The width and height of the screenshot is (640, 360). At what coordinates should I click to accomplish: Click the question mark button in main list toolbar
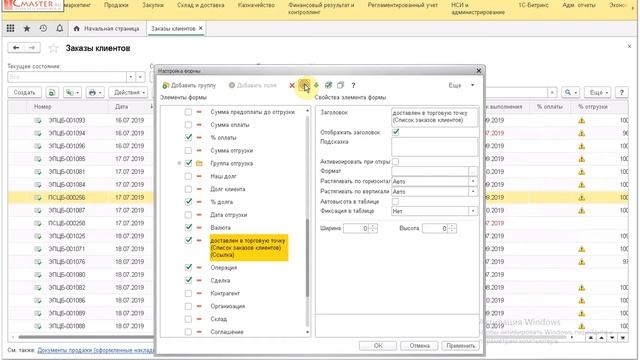coord(622,93)
